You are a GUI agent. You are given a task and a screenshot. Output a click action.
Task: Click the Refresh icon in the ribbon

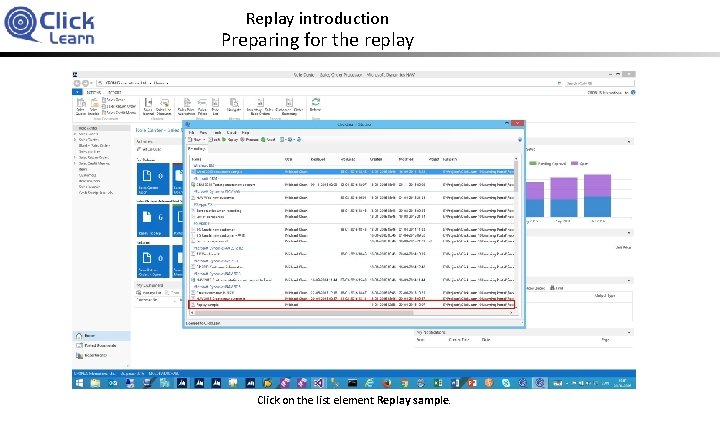click(315, 104)
